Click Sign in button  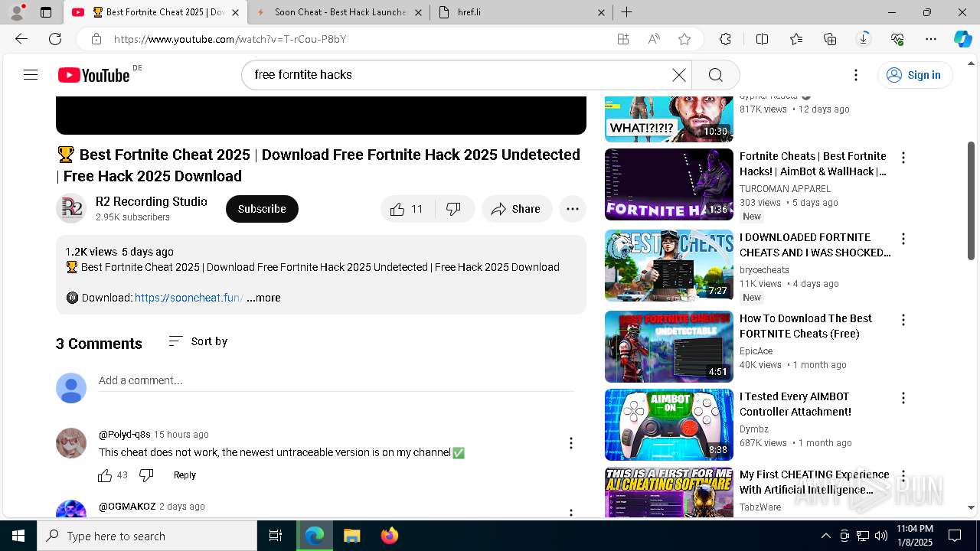click(915, 74)
